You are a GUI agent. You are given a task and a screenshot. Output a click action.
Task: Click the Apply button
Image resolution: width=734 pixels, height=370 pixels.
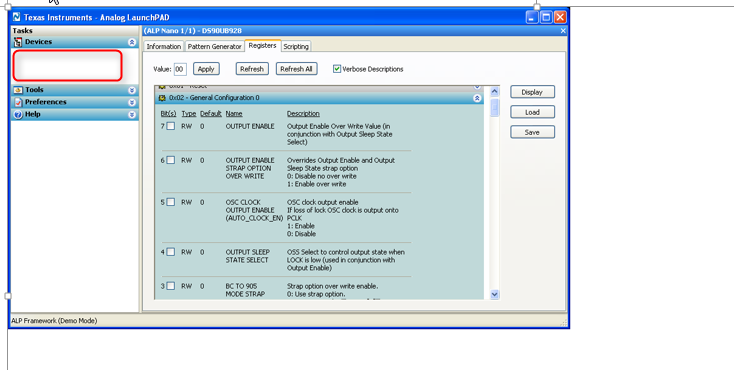(206, 69)
